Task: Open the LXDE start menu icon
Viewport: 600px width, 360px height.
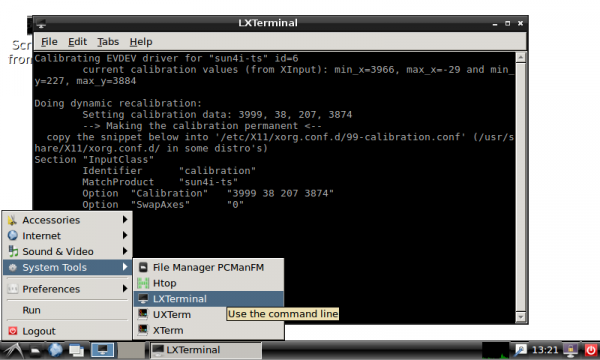Action: tap(13, 350)
